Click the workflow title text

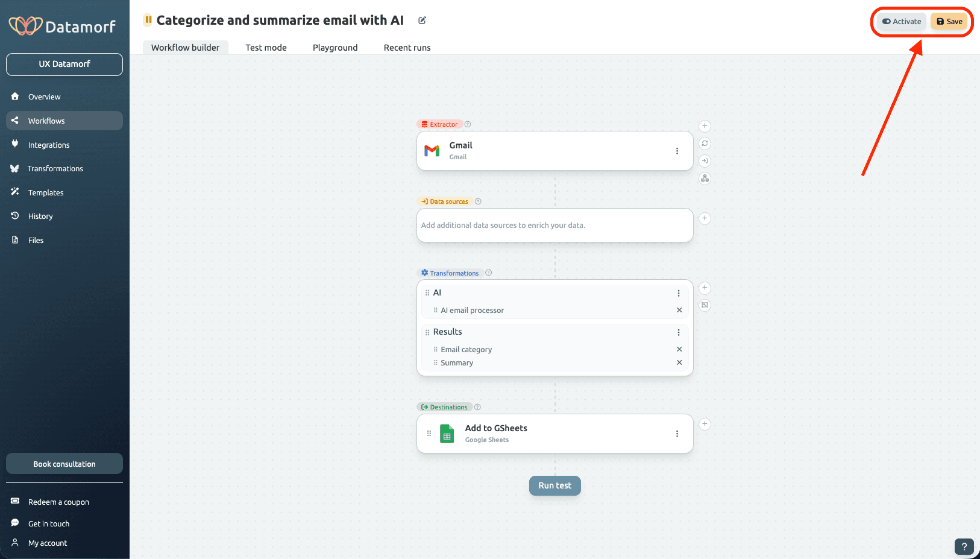coord(280,20)
